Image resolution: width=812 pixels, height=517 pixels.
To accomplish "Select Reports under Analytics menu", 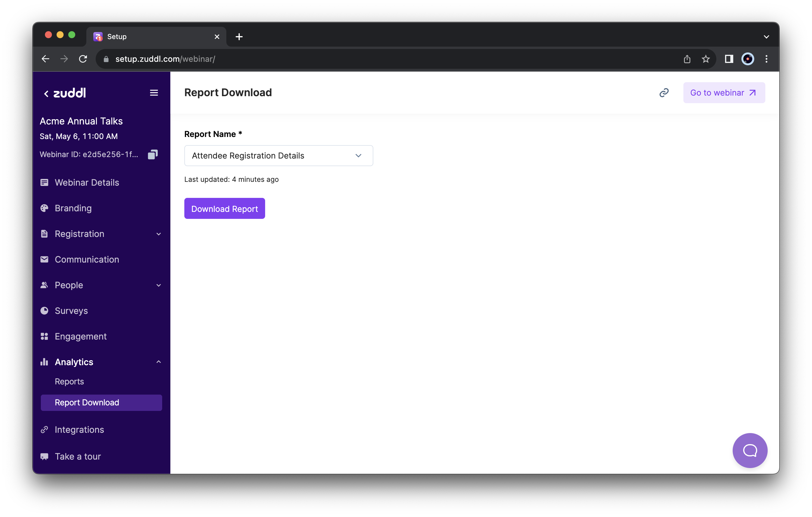I will click(69, 381).
